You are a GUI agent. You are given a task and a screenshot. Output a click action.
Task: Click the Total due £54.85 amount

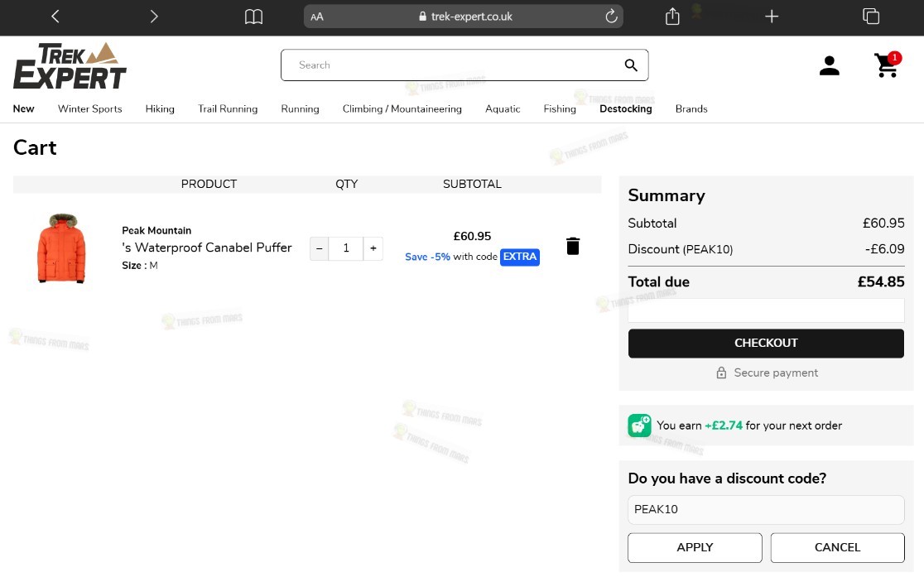881,281
